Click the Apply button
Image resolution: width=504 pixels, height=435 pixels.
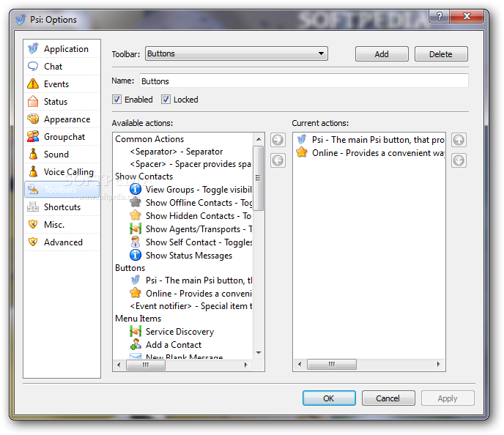point(448,398)
